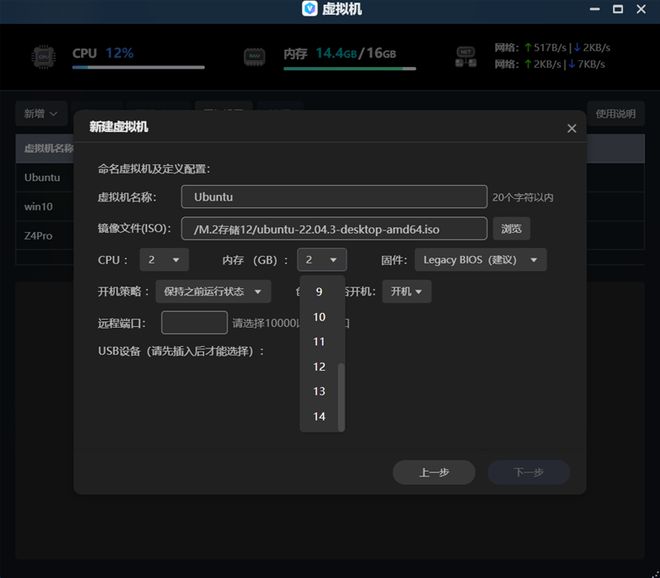Select 14 GB memory option

(319, 416)
